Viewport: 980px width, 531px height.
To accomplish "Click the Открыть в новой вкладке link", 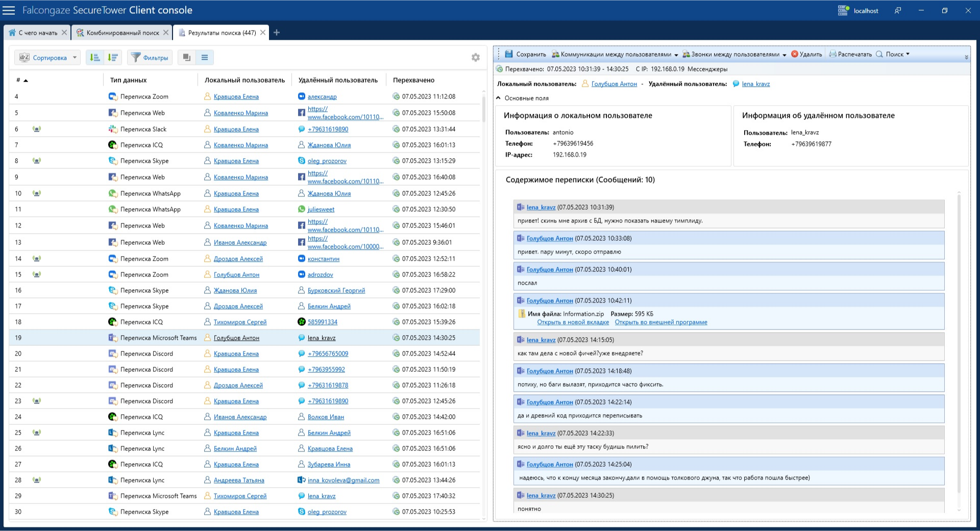I will [x=573, y=322].
